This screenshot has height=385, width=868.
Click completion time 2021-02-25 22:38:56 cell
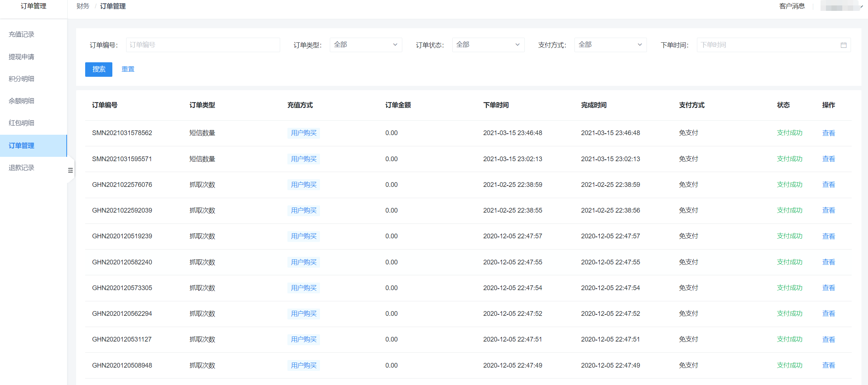pos(610,210)
